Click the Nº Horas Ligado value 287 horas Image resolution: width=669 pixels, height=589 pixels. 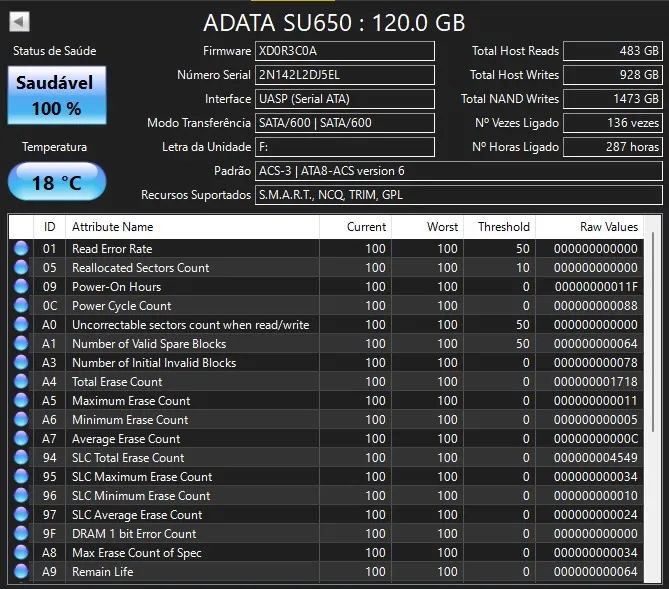point(613,147)
